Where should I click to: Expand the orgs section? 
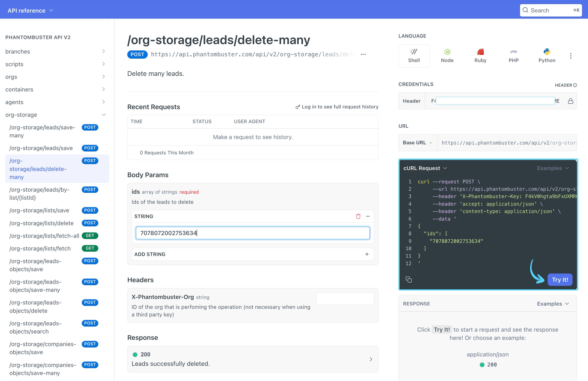(104, 77)
